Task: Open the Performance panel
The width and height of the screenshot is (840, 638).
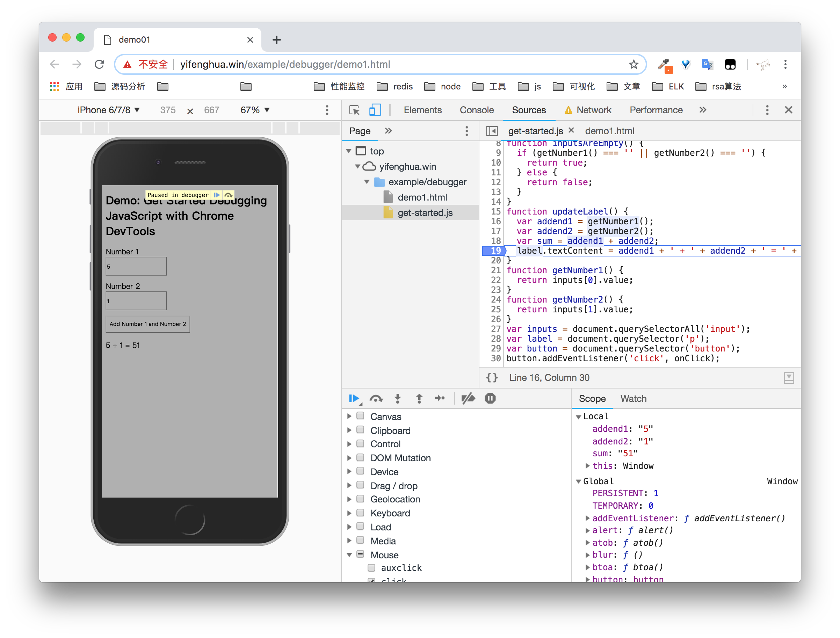Action: [x=656, y=110]
